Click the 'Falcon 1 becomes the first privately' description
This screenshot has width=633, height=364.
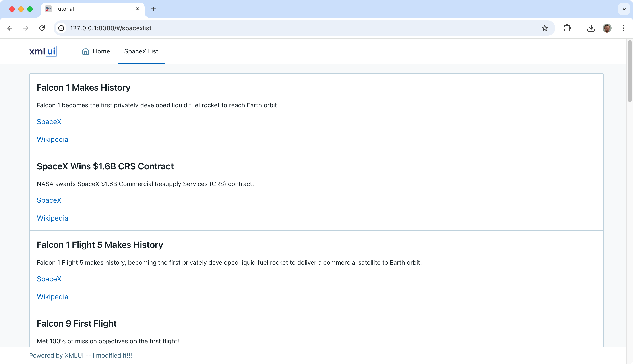click(158, 105)
